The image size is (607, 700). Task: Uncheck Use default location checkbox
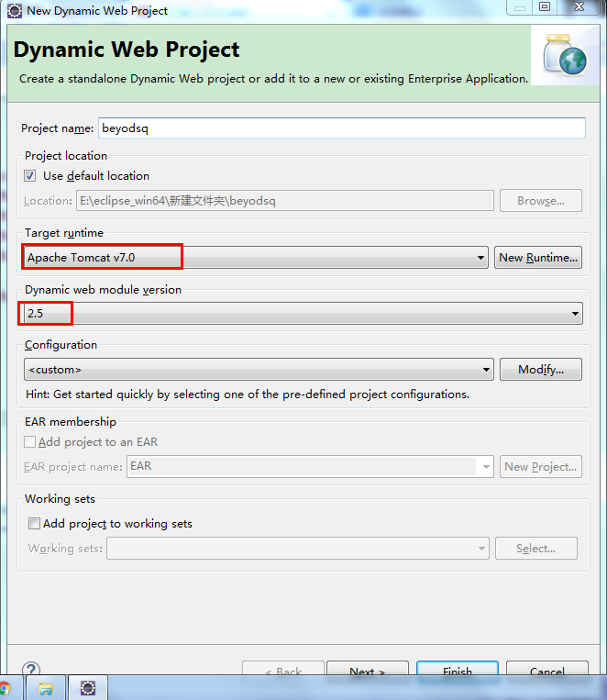click(30, 176)
